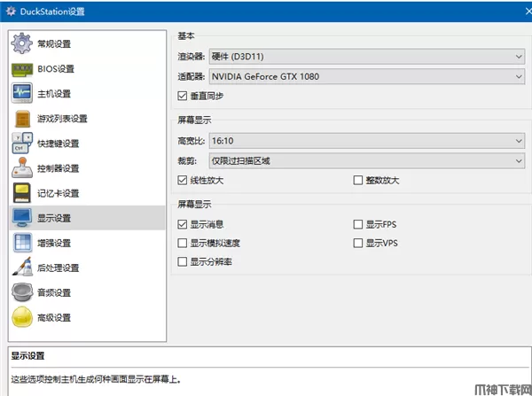Toggle the 线性放大 checkbox

click(x=183, y=181)
